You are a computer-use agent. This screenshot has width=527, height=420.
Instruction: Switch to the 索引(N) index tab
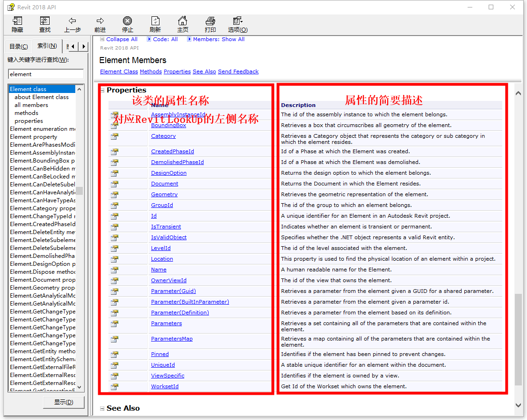click(47, 46)
